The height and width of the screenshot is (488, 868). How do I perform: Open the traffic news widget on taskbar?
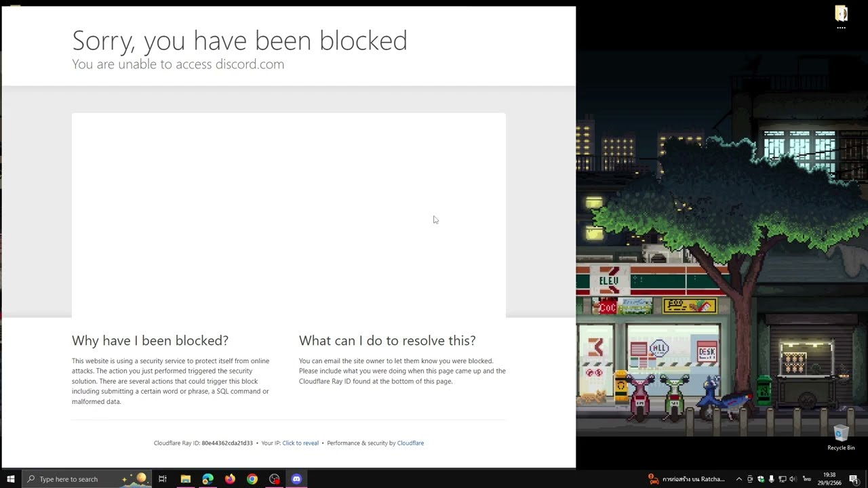pyautogui.click(x=686, y=479)
